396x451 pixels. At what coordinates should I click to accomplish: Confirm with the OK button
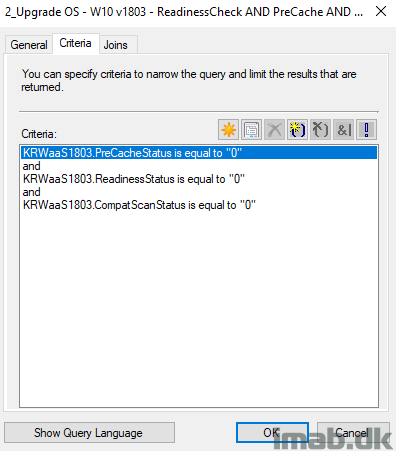pos(272,433)
